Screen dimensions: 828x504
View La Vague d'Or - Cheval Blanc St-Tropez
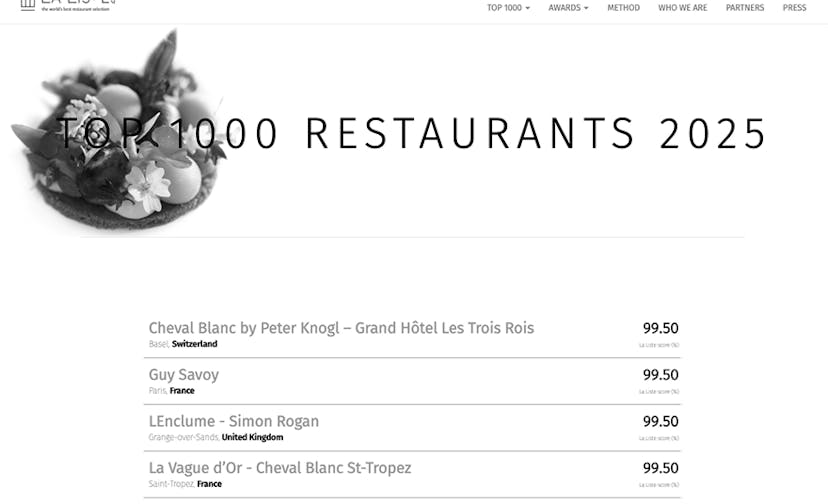click(280, 468)
